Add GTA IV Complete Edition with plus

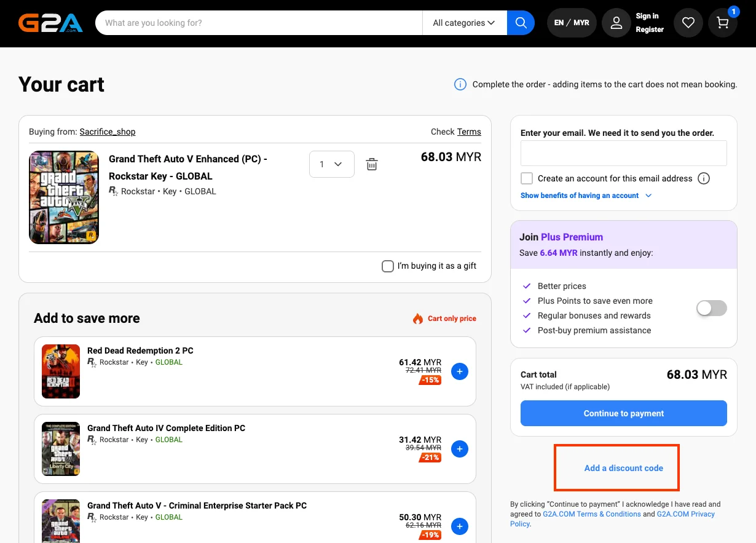(x=460, y=449)
